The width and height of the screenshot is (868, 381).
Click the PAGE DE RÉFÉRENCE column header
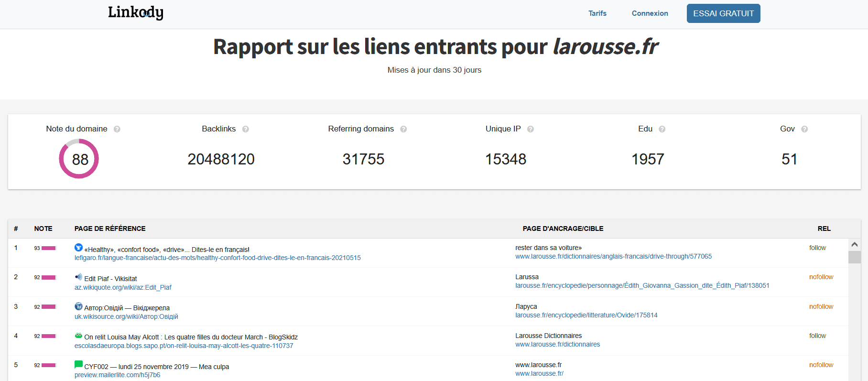(110, 229)
